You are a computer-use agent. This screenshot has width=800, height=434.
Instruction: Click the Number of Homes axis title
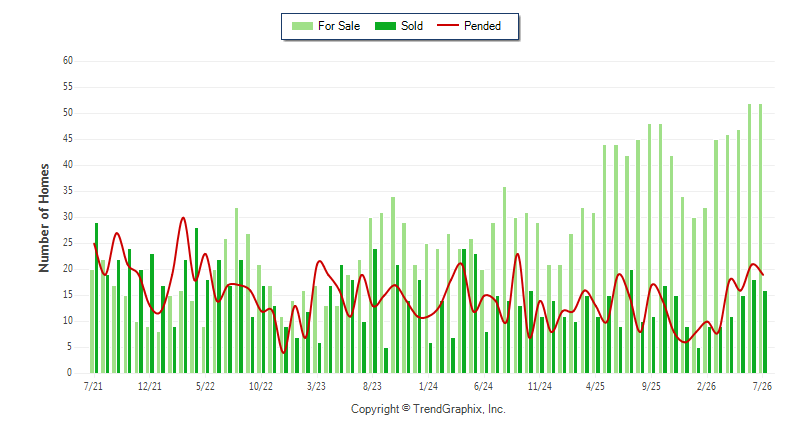click(44, 218)
